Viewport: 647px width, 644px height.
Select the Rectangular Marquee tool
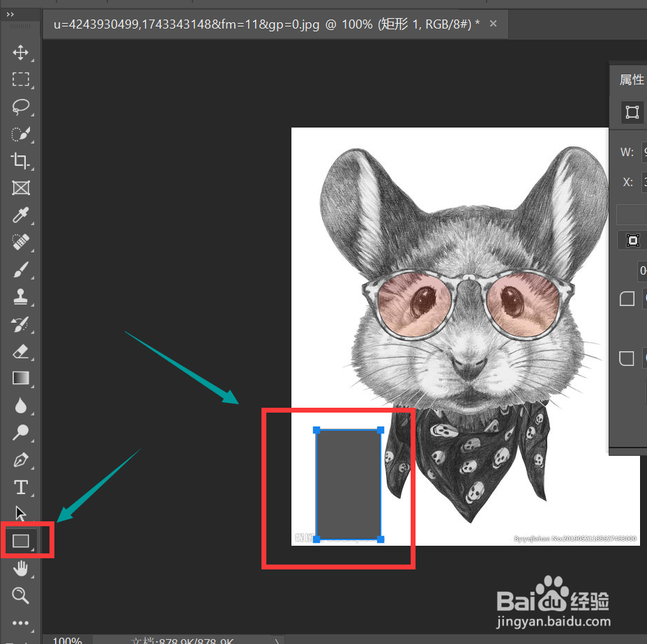coord(20,79)
